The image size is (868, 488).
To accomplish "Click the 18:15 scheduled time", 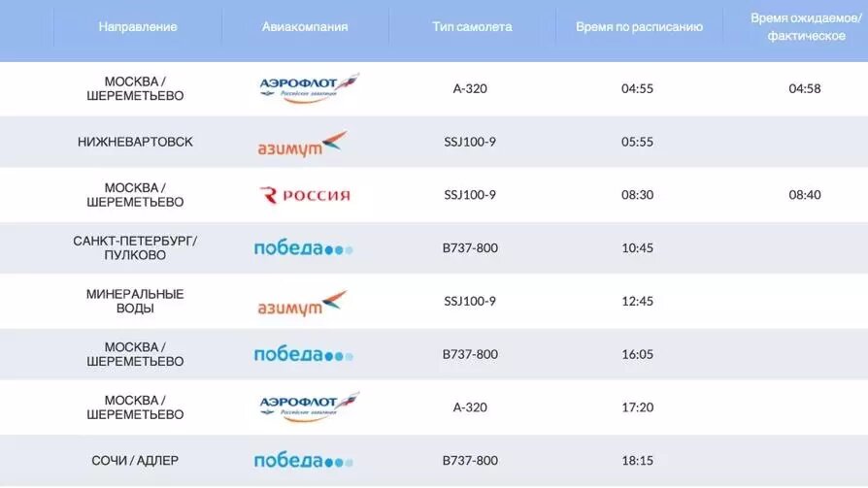I will [637, 460].
